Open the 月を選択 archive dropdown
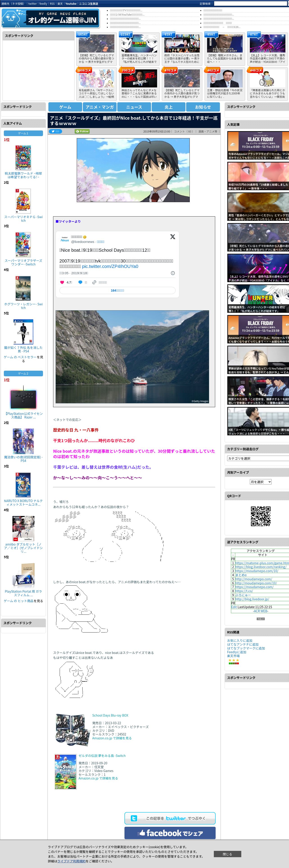Image resolution: width=289 pixels, height=868 pixels. (261, 482)
